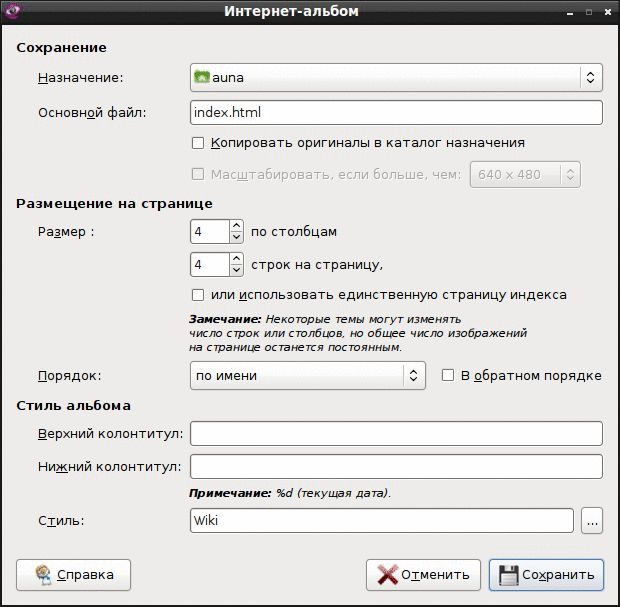
Task: Click the Нижний колонтитул footer field
Action: pyautogui.click(x=396, y=467)
